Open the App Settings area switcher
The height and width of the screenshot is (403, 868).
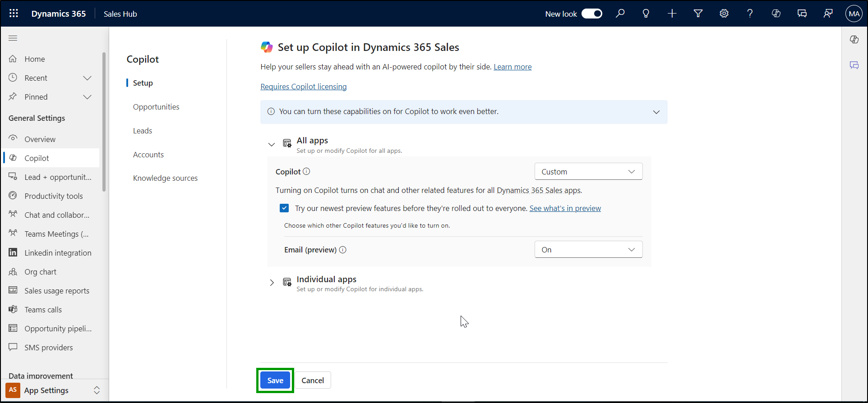54,390
